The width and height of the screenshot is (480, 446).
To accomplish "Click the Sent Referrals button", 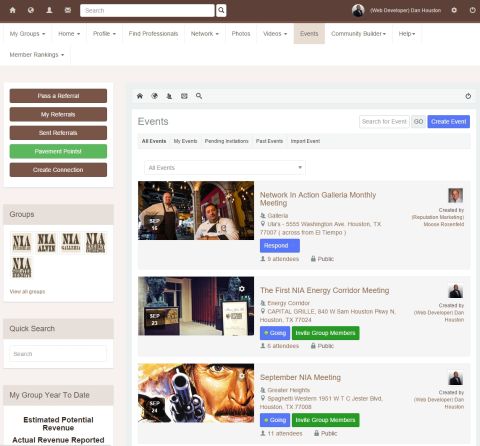I will click(x=58, y=133).
